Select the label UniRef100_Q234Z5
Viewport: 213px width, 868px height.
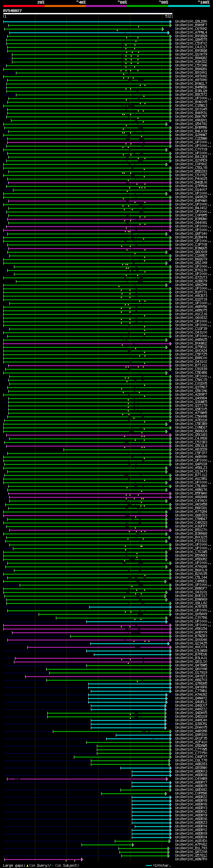[191, 644]
